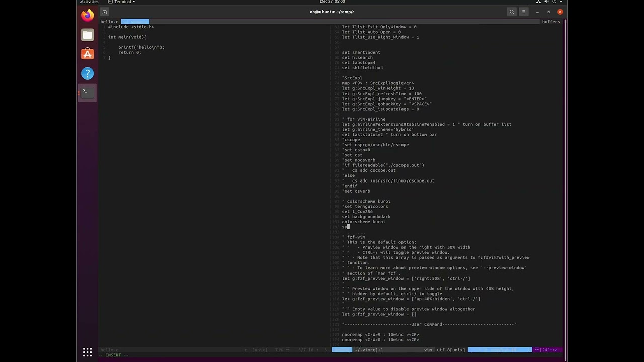Image resolution: width=644 pixels, height=362 pixels.
Task: Open the terminal hamburger menu
Action: [524, 12]
